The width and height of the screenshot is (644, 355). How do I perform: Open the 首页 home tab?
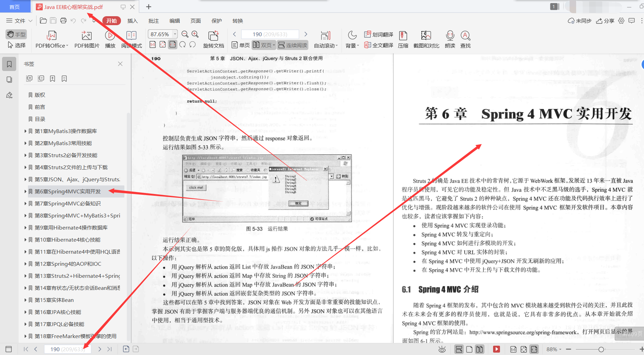[14, 7]
